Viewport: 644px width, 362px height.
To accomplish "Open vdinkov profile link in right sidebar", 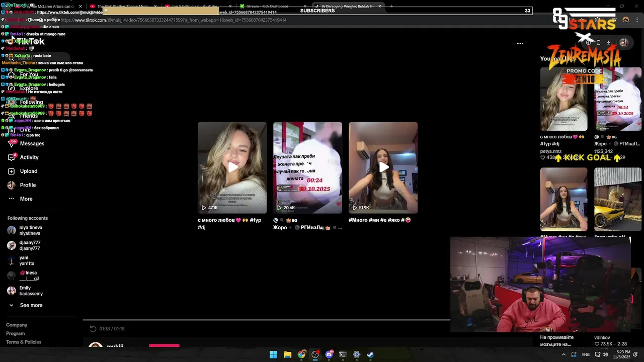I will click(x=602, y=338).
